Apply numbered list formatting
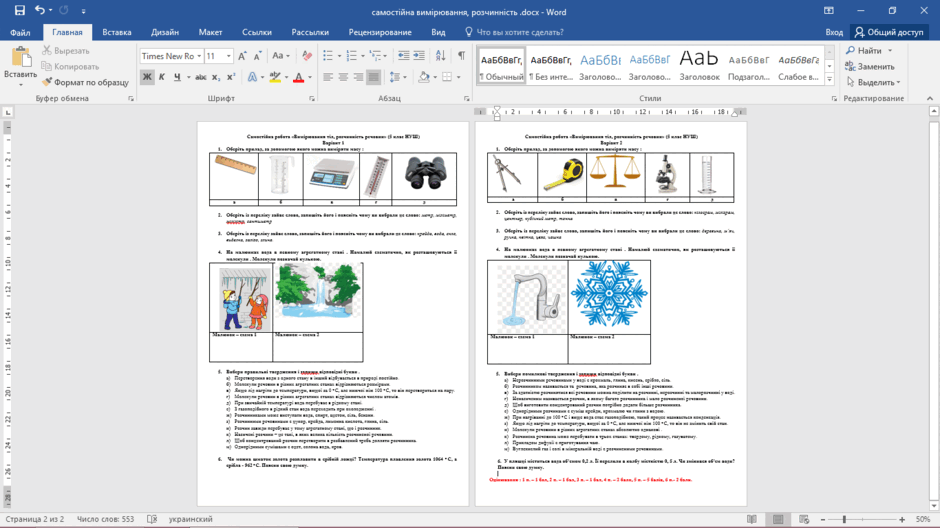The height and width of the screenshot is (528, 940). pos(351,56)
